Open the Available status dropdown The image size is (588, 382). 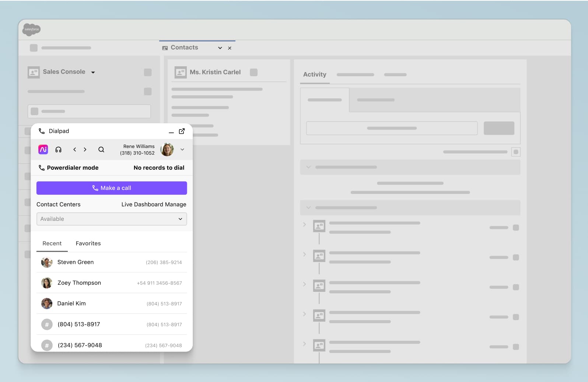pyautogui.click(x=112, y=219)
